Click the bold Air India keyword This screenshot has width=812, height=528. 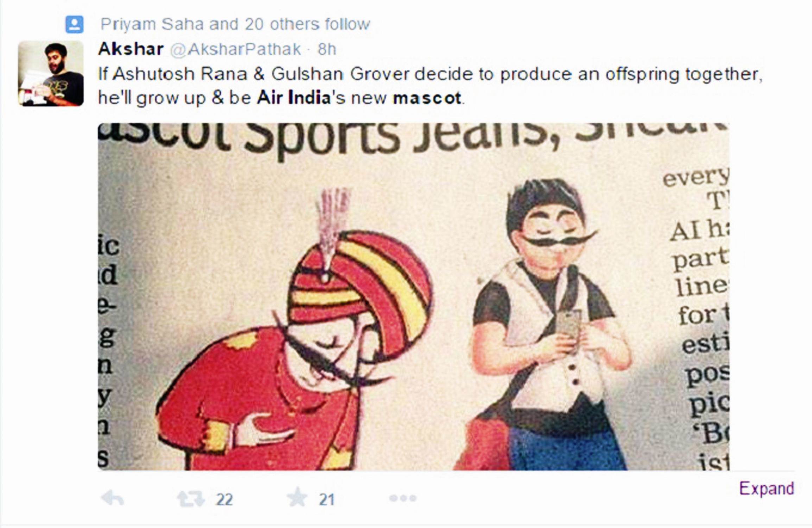[x=294, y=98]
